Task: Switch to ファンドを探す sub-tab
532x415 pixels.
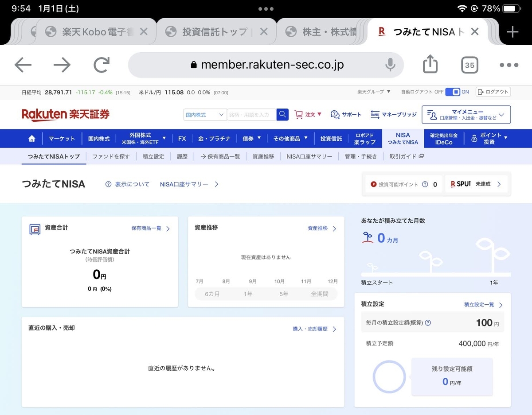Action: (111, 156)
